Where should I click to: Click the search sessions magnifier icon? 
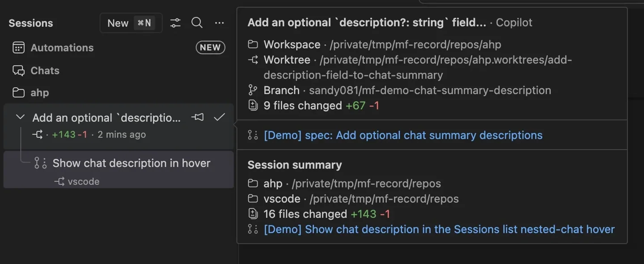coord(197,23)
